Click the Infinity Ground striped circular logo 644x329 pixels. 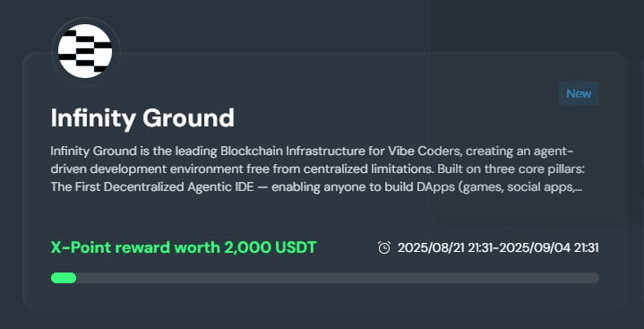85,51
